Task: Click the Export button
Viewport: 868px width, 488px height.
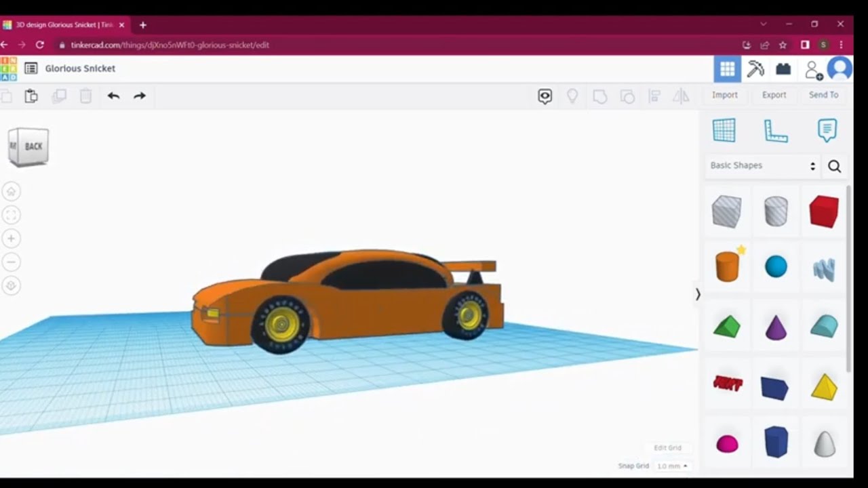Action: pyautogui.click(x=774, y=95)
